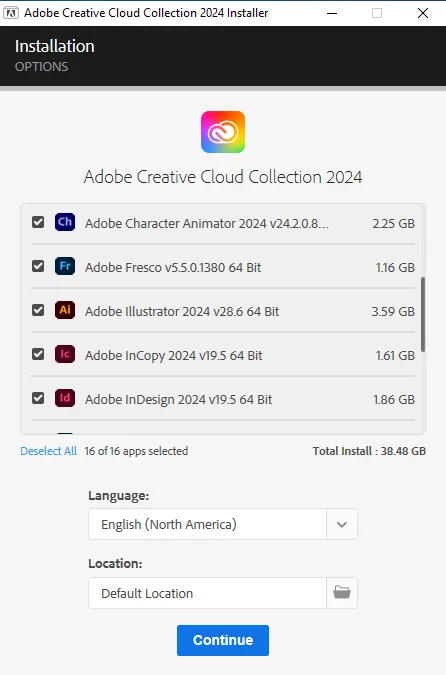
Task: Uncheck Adobe Character Animator 2024 checkbox
Action: tap(38, 222)
